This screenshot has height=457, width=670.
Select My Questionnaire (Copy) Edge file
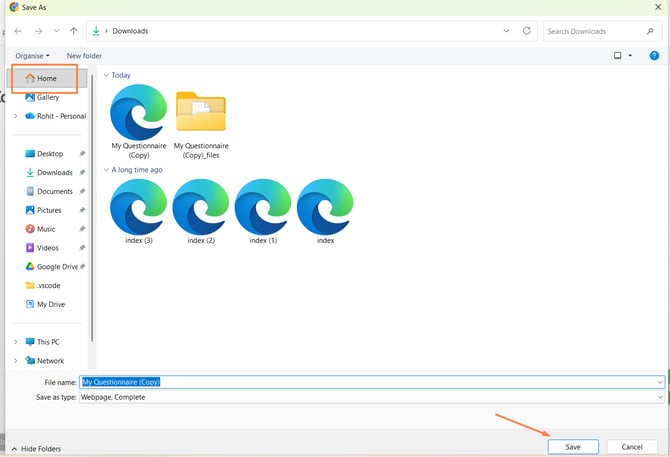coord(138,121)
